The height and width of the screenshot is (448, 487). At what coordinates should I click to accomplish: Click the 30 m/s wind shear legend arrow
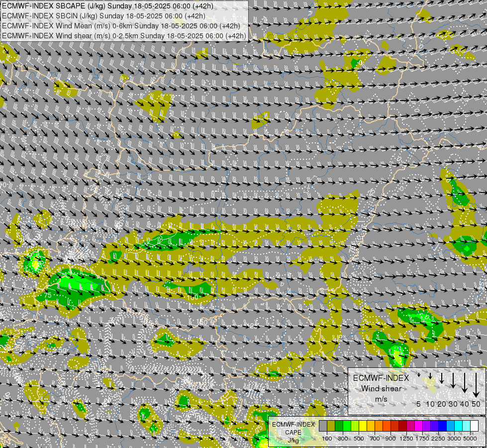pos(453,380)
